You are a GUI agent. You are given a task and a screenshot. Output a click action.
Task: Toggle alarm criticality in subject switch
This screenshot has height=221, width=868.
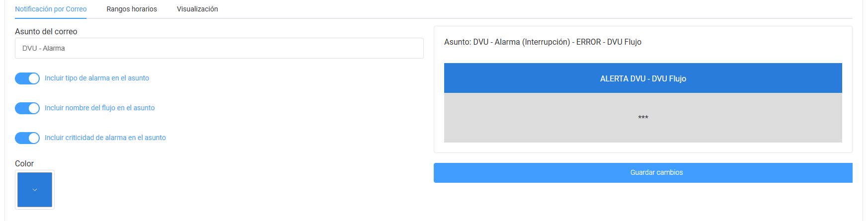pos(27,138)
